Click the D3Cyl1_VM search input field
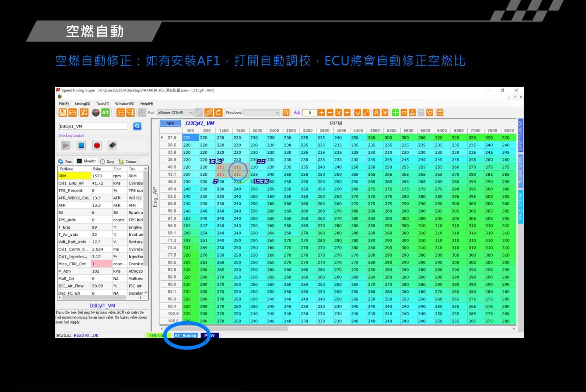This screenshot has width=586, height=392. pyautogui.click(x=93, y=126)
